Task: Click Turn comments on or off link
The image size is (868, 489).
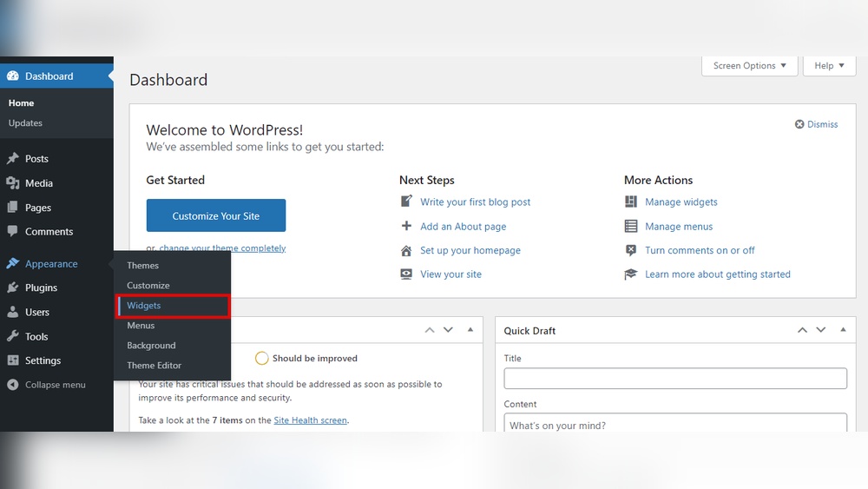Action: (700, 250)
